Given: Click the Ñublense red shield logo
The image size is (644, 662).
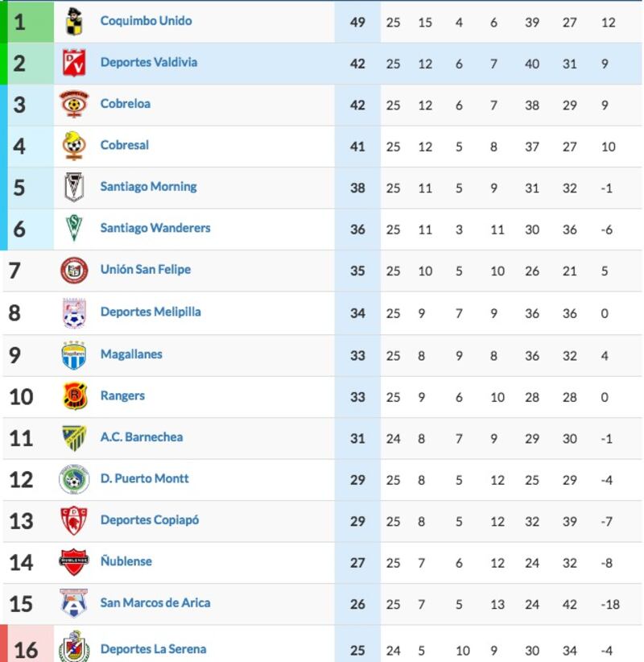Looking at the screenshot, I should coord(74,562).
